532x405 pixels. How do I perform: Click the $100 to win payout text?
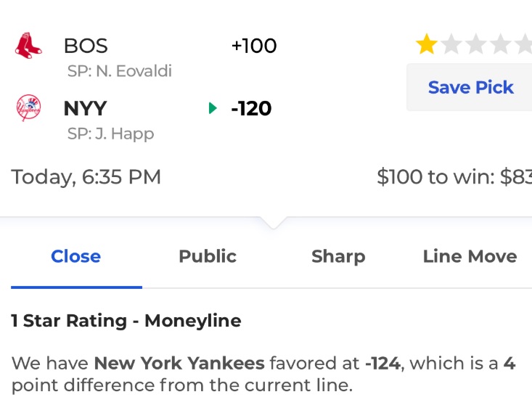click(454, 177)
